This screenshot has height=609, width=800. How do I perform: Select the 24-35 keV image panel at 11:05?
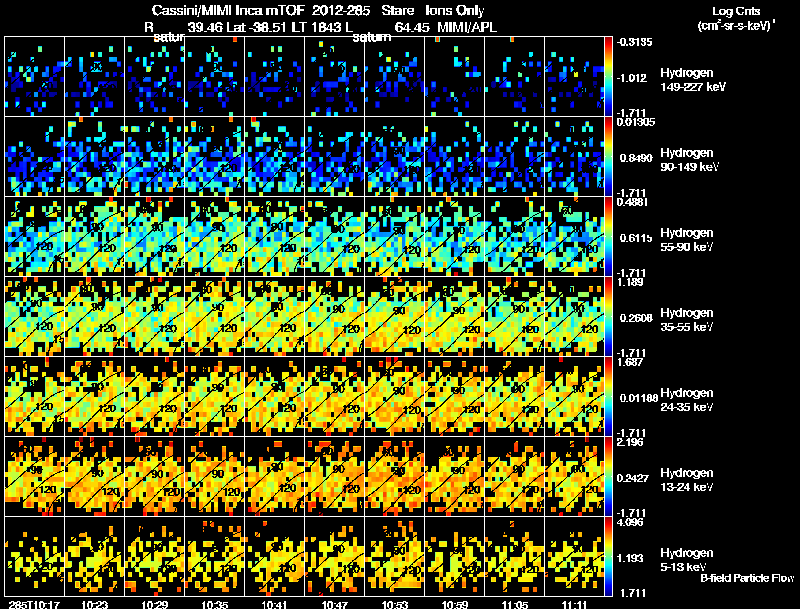click(x=514, y=397)
